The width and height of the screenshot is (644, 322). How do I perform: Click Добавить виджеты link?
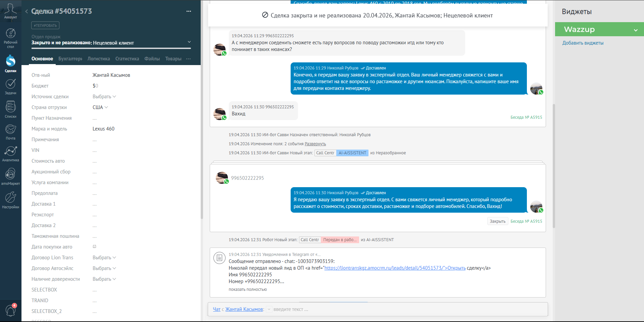(583, 43)
